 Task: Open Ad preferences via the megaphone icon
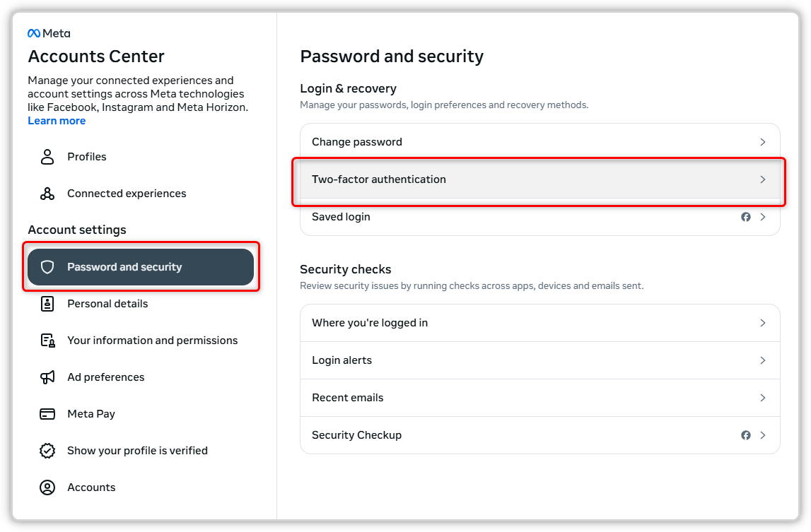[47, 377]
